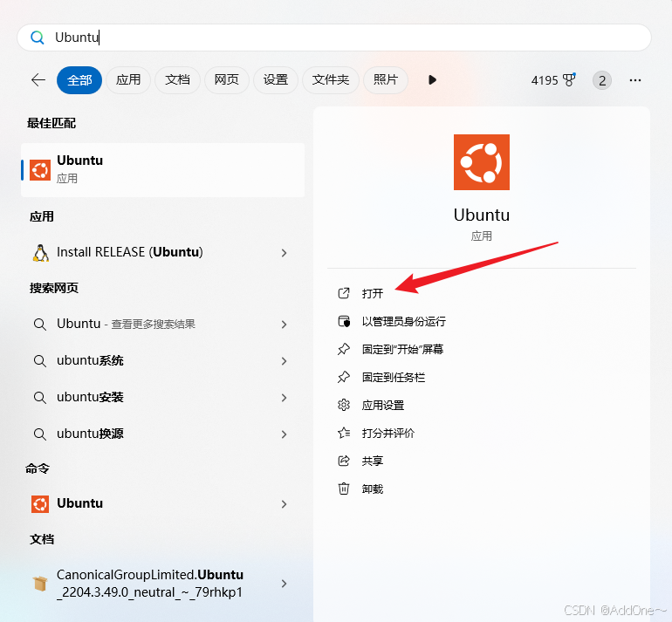Click pin icon for 固定到任务栏
Image resolution: width=672 pixels, height=622 pixels.
pyautogui.click(x=344, y=377)
